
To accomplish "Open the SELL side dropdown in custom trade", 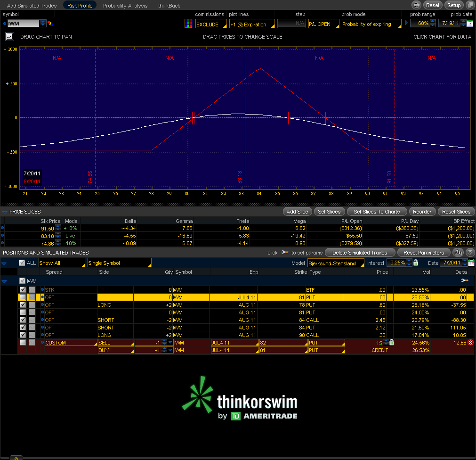I will tap(116, 343).
